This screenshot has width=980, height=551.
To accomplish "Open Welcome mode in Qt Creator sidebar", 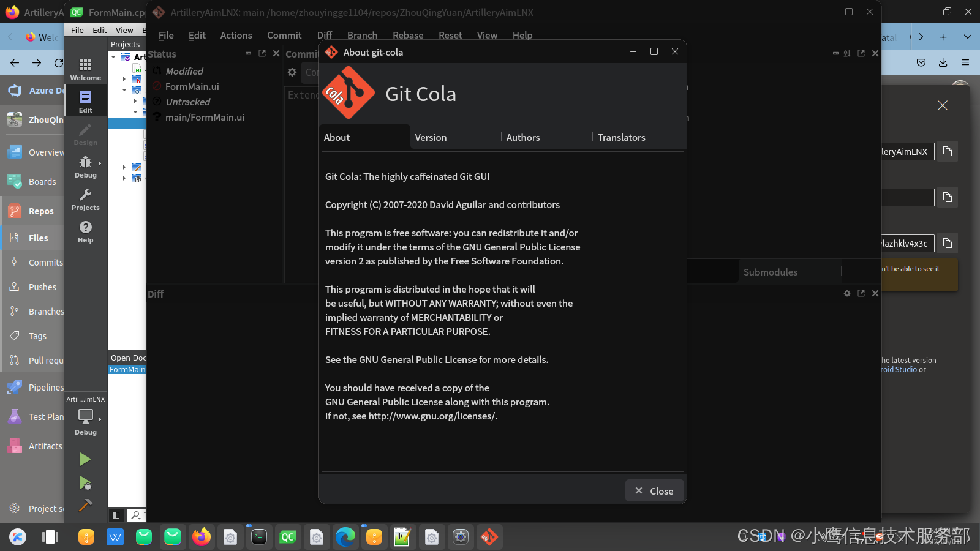I will (x=85, y=67).
